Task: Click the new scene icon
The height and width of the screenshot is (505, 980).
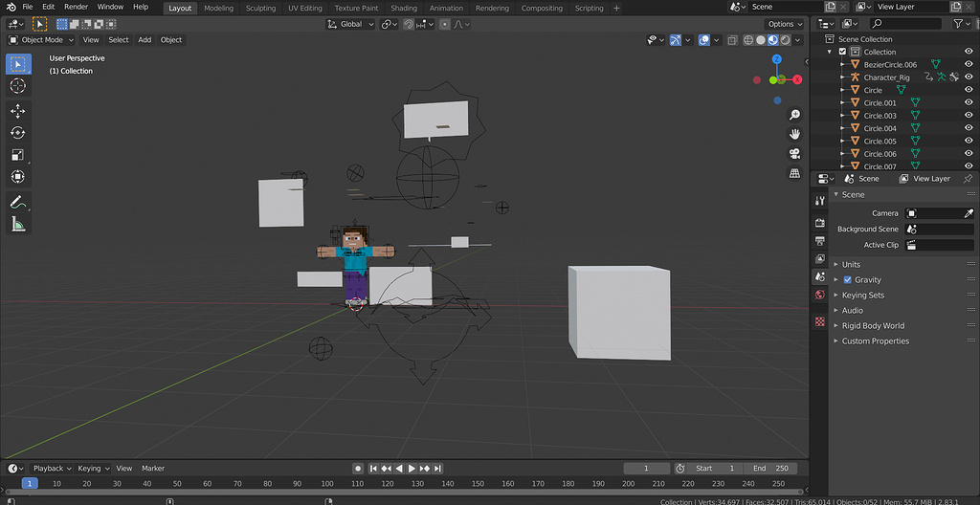Action: pyautogui.click(x=830, y=7)
